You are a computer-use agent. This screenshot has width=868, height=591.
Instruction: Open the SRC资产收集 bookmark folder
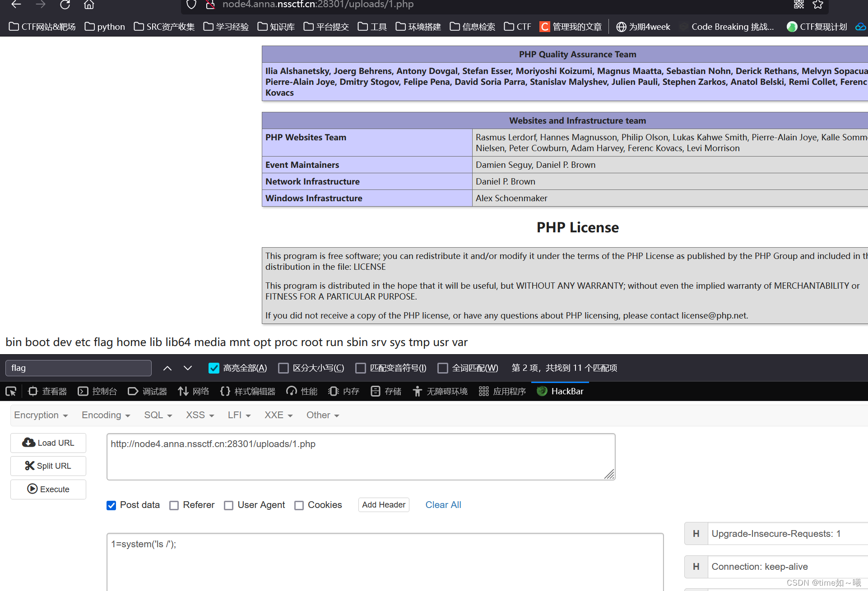pyautogui.click(x=164, y=27)
